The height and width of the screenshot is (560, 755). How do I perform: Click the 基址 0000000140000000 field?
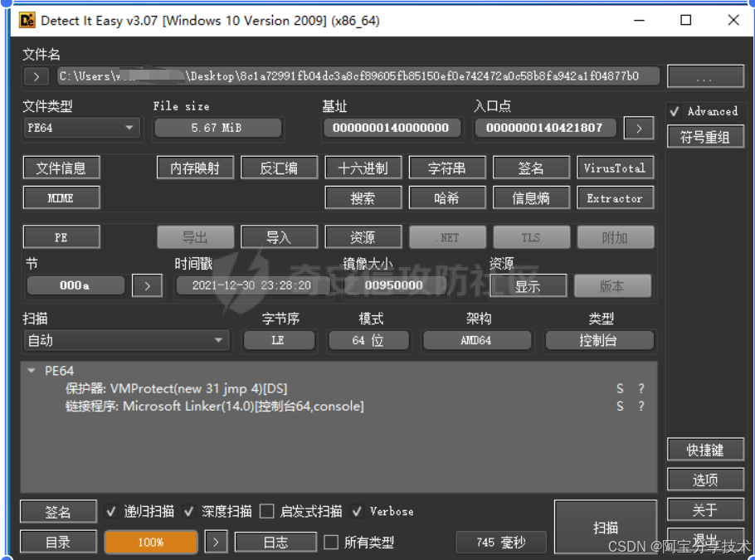tap(391, 128)
